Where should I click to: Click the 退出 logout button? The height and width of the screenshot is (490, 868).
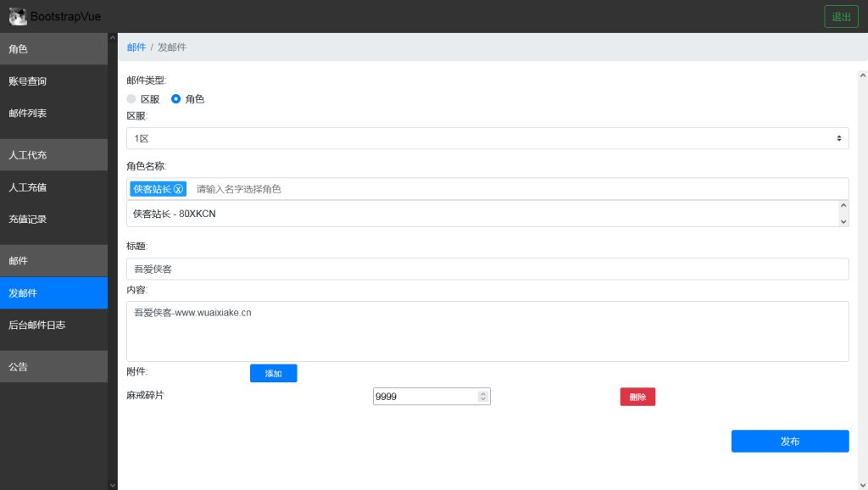[x=841, y=17]
